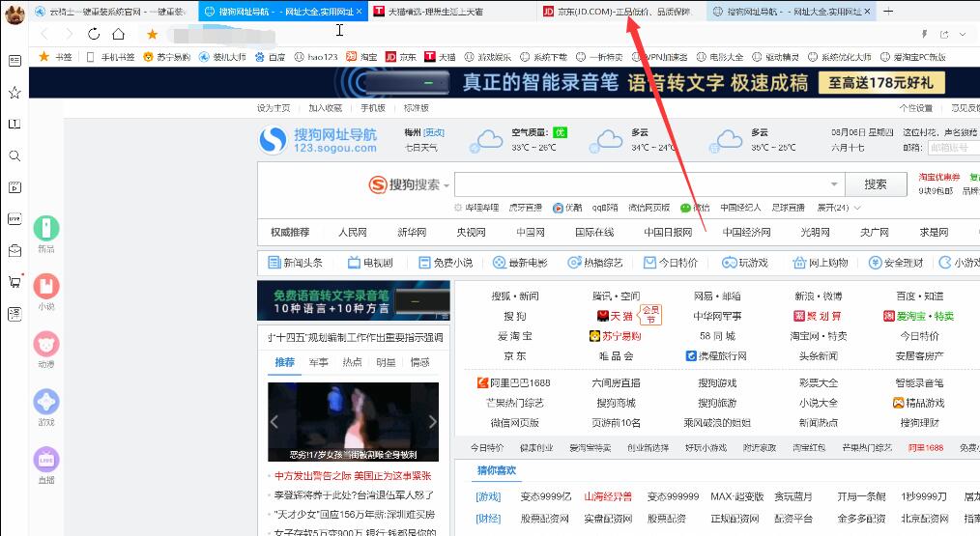Screen dimensions: 980x536
Task: Go back with the browser back arrow
Action: click(43, 35)
